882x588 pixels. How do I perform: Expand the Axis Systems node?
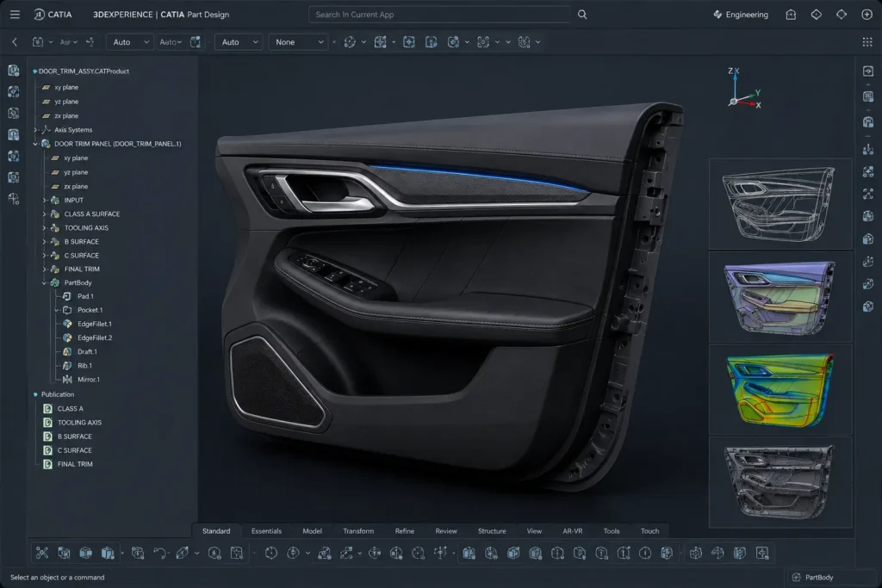[36, 130]
